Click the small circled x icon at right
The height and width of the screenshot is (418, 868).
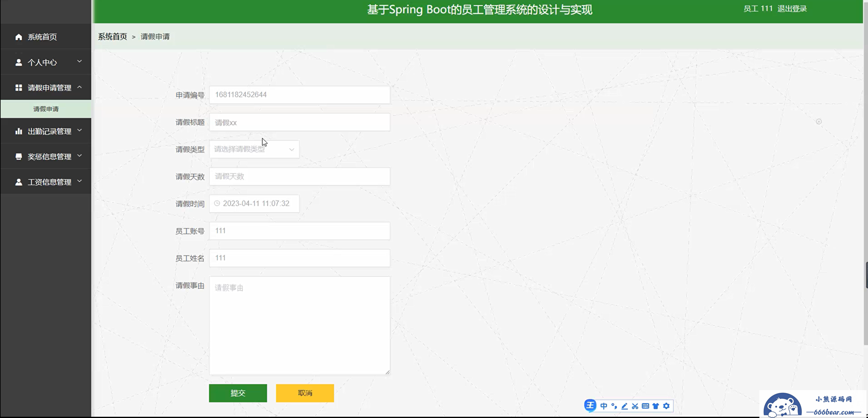click(819, 121)
